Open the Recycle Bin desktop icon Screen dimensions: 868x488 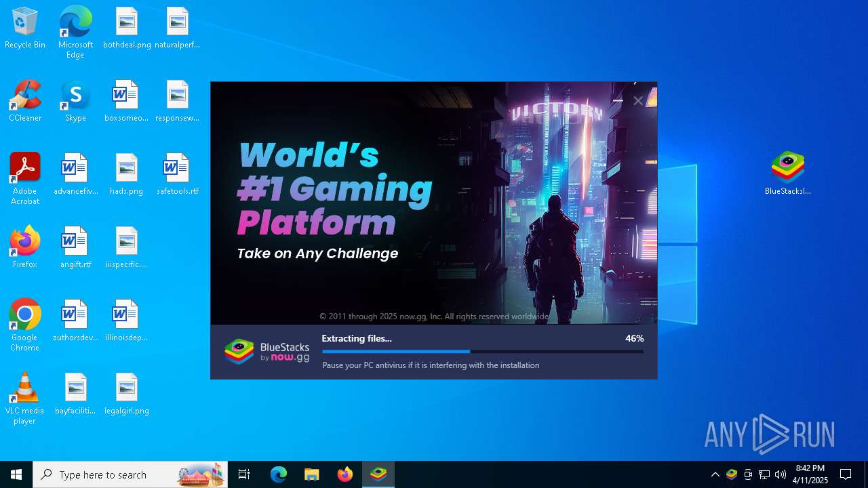[25, 28]
